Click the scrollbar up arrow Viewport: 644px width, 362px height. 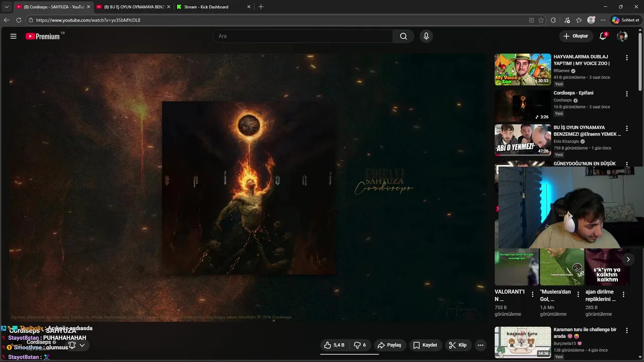(x=640, y=29)
